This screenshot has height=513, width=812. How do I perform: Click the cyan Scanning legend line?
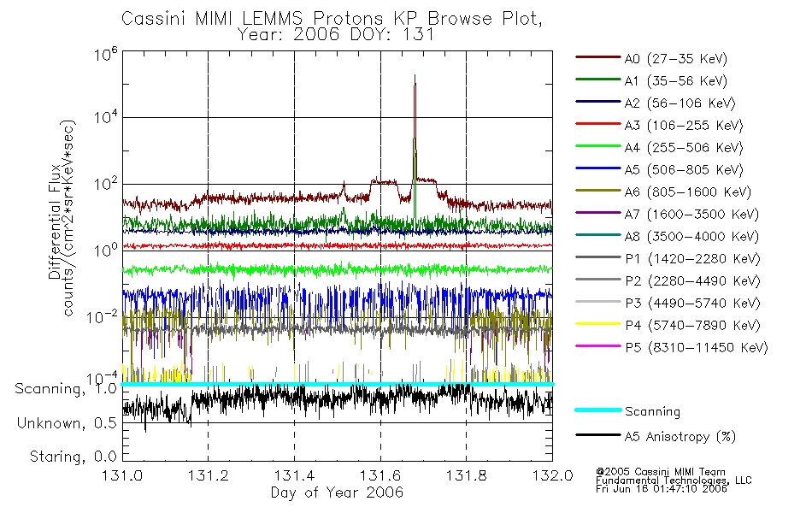pyautogui.click(x=597, y=410)
